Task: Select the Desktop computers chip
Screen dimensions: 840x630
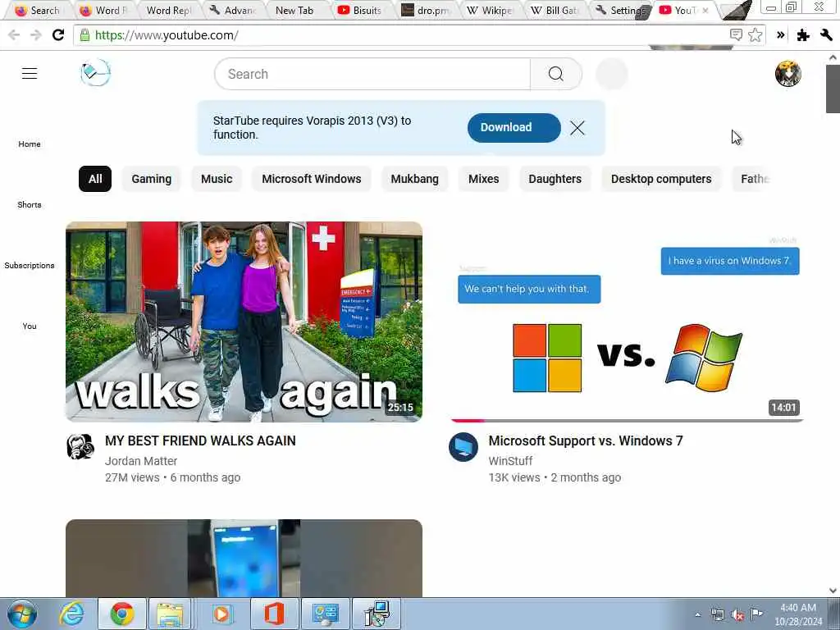Action: (x=661, y=179)
